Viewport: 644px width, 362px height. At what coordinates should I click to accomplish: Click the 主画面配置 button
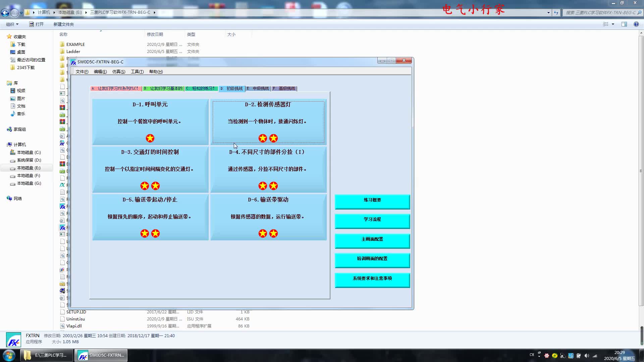click(x=372, y=241)
